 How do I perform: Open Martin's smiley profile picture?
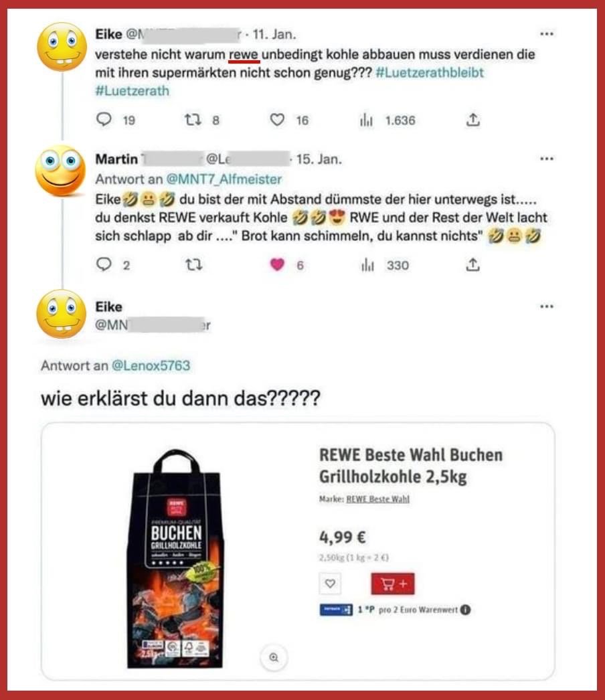[x=60, y=171]
